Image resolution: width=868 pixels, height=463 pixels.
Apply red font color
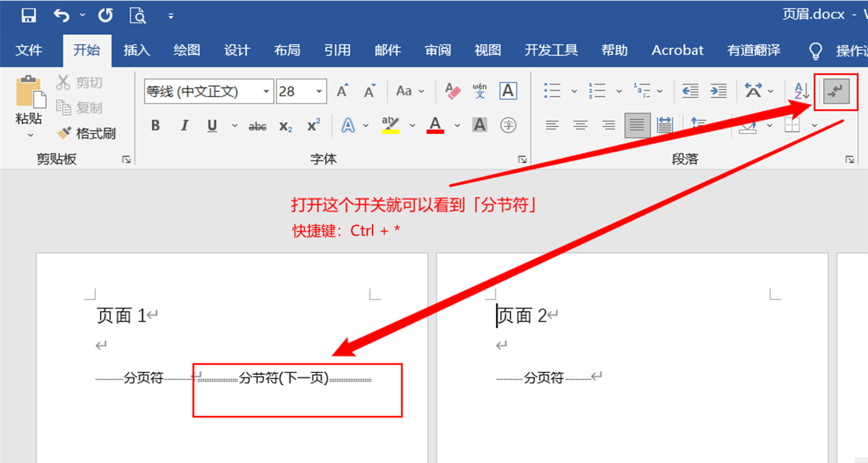pos(435,125)
